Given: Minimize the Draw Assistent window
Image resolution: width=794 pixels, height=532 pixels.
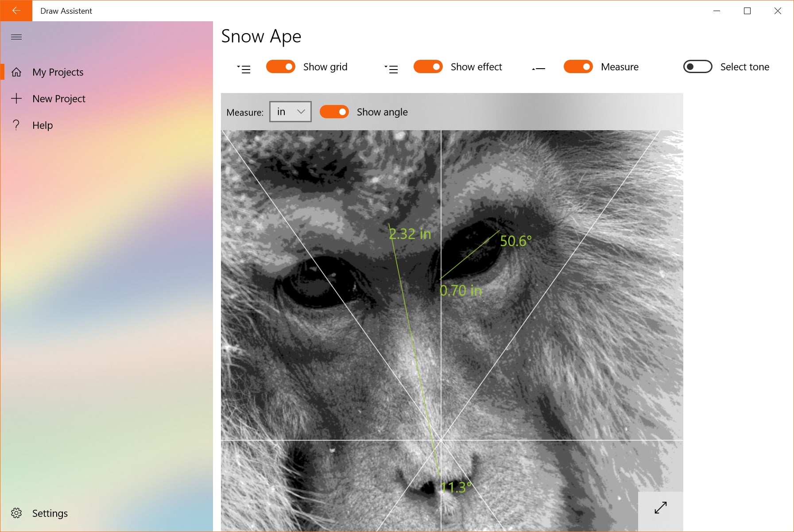Looking at the screenshot, I should (717, 11).
